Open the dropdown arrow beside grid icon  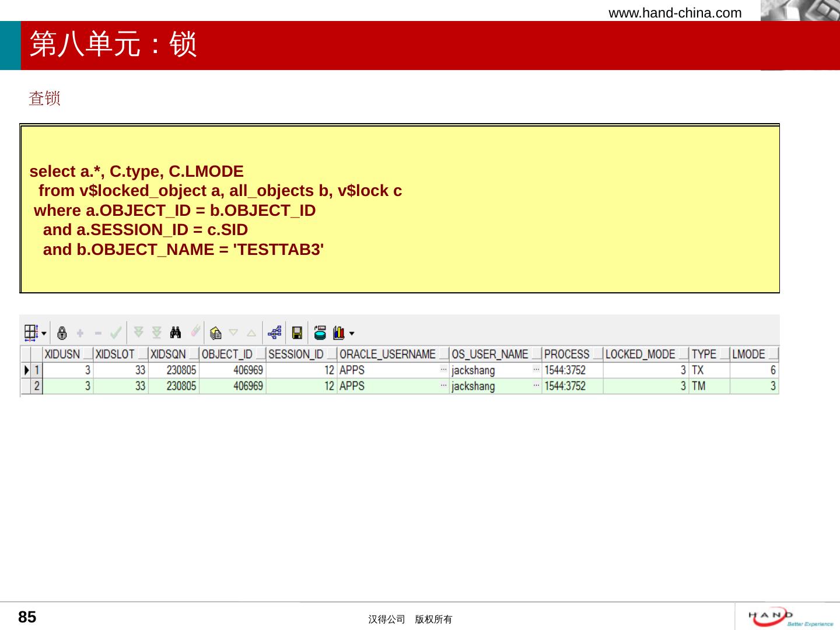(x=44, y=334)
